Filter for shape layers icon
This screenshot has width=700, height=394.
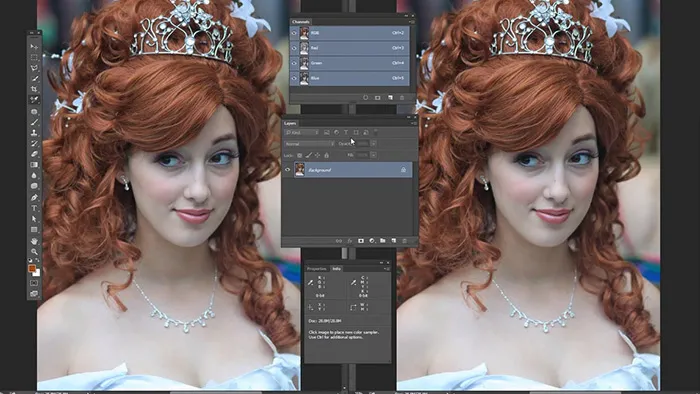356,133
